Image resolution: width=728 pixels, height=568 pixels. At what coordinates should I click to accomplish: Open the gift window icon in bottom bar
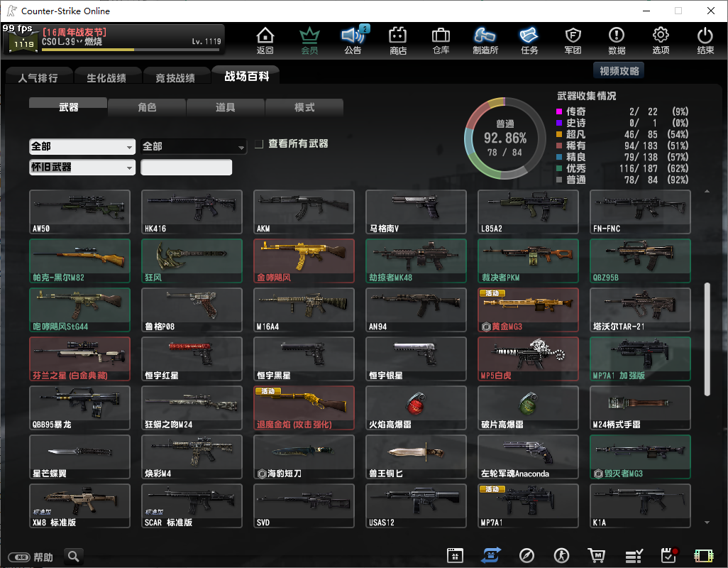pyautogui.click(x=455, y=555)
